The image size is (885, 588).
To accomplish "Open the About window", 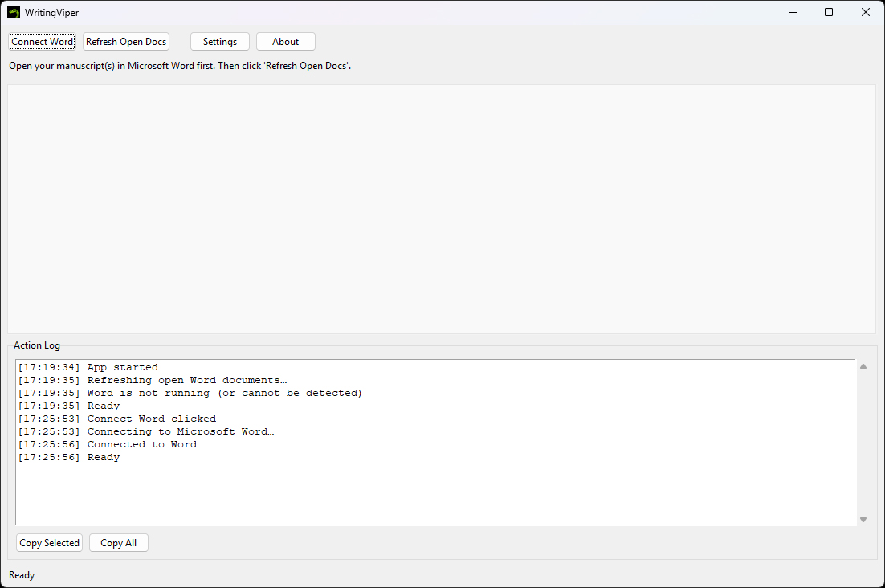I will [285, 41].
